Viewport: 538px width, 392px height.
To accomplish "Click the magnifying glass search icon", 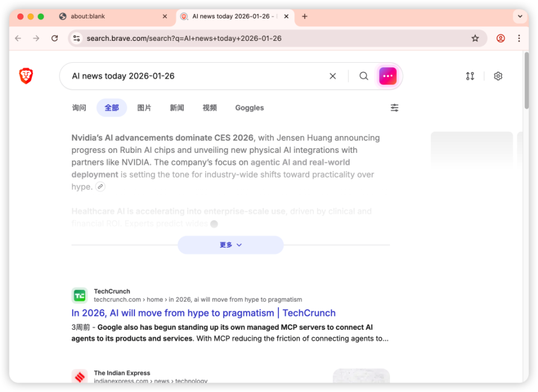I will [364, 76].
